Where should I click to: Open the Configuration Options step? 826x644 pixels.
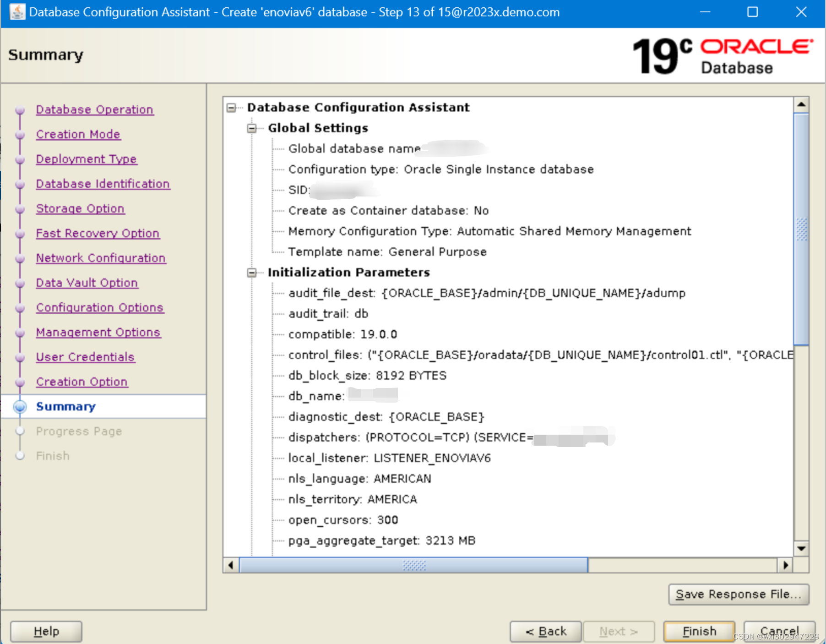coord(100,307)
